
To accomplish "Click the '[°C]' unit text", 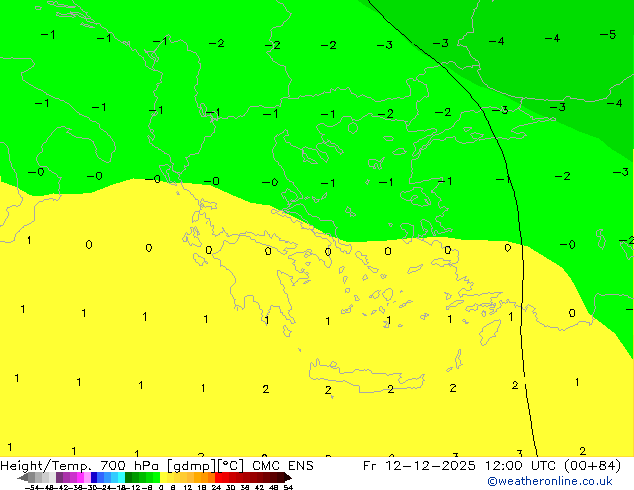I will coord(231,466).
